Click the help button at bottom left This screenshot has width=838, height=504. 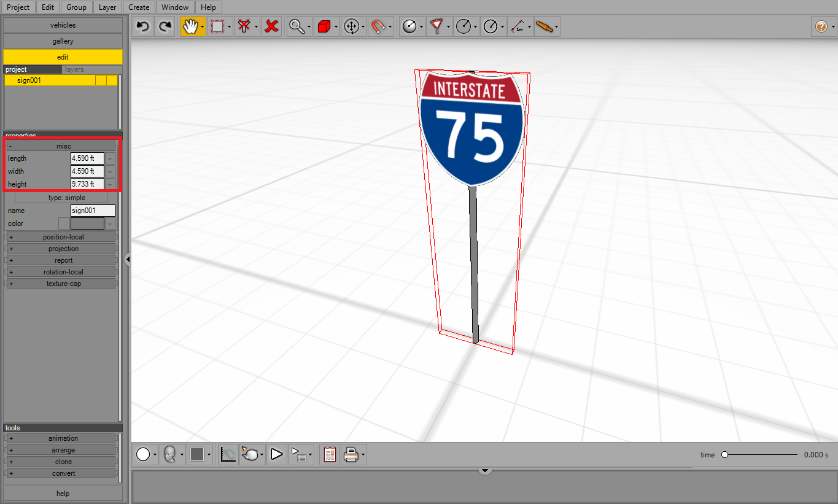63,494
